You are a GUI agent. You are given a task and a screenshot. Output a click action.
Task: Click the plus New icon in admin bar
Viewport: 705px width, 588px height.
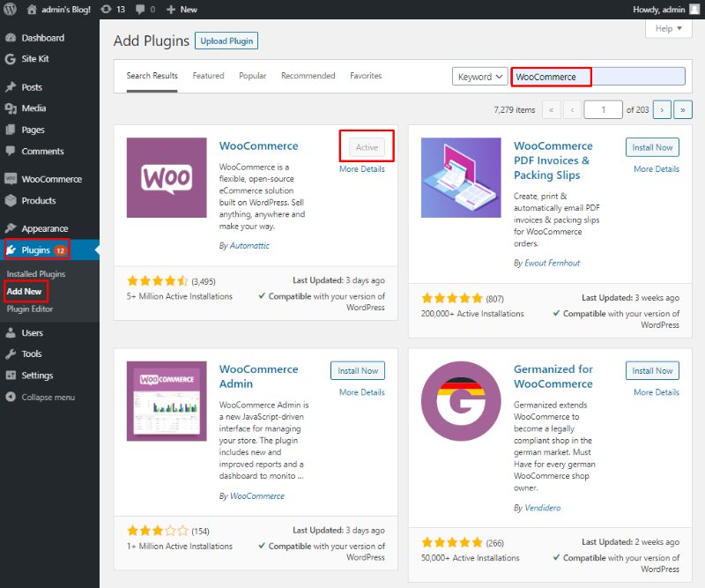[170, 10]
